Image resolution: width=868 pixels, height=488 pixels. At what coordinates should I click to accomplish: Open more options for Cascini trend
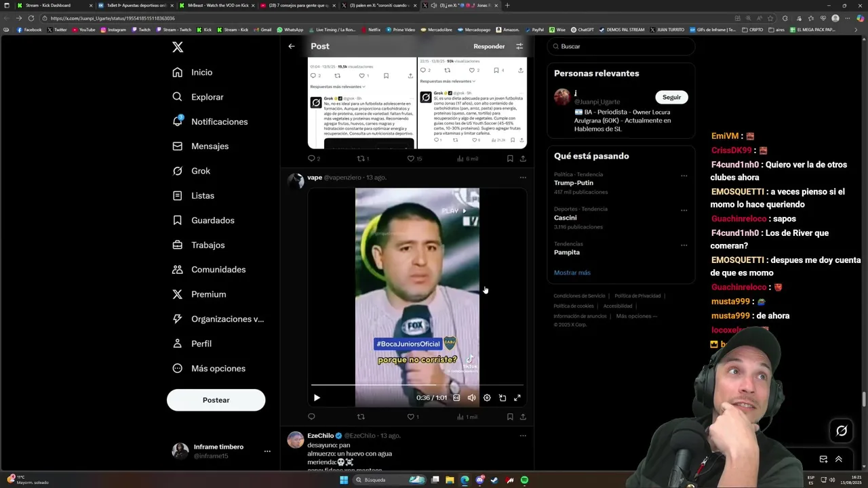coord(684,210)
